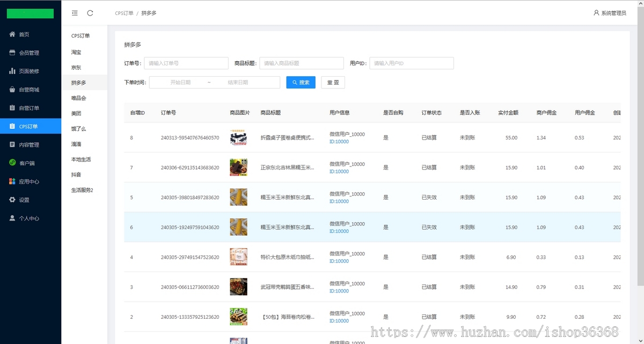The width and height of the screenshot is (644, 344).
Task: Click the 折叠桌子 product thumbnail
Action: [x=238, y=137]
